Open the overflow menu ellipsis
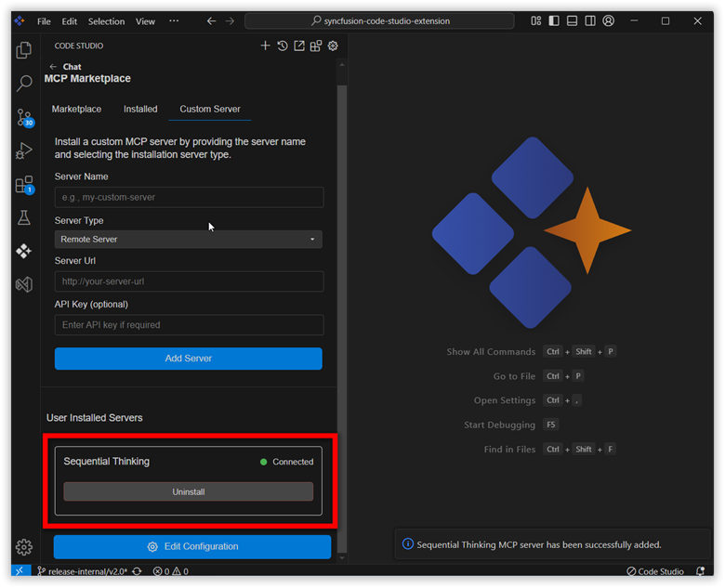 (x=174, y=20)
